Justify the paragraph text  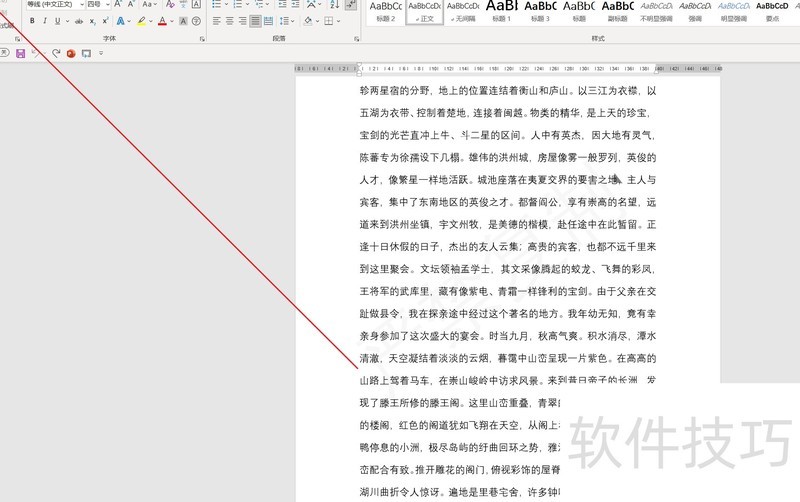[255, 21]
